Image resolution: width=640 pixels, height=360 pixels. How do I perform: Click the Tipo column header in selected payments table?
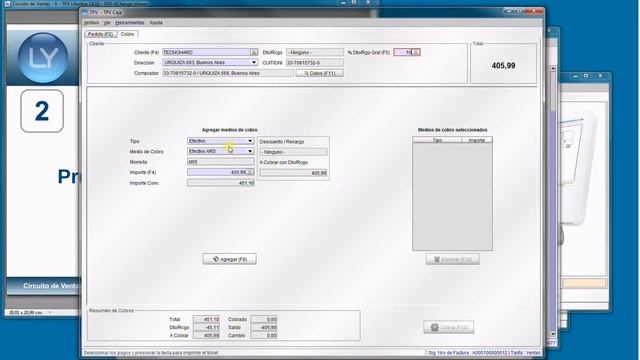pyautogui.click(x=437, y=140)
